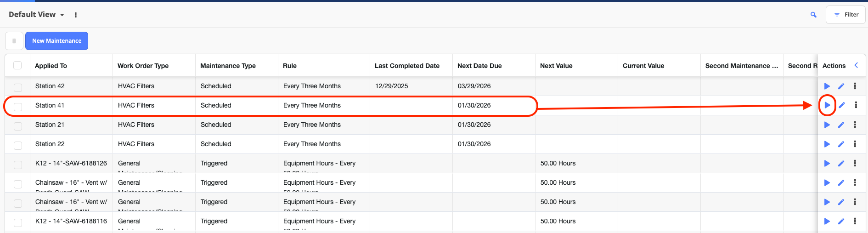
Task: Click the disabled delete icon button
Action: [x=14, y=41]
